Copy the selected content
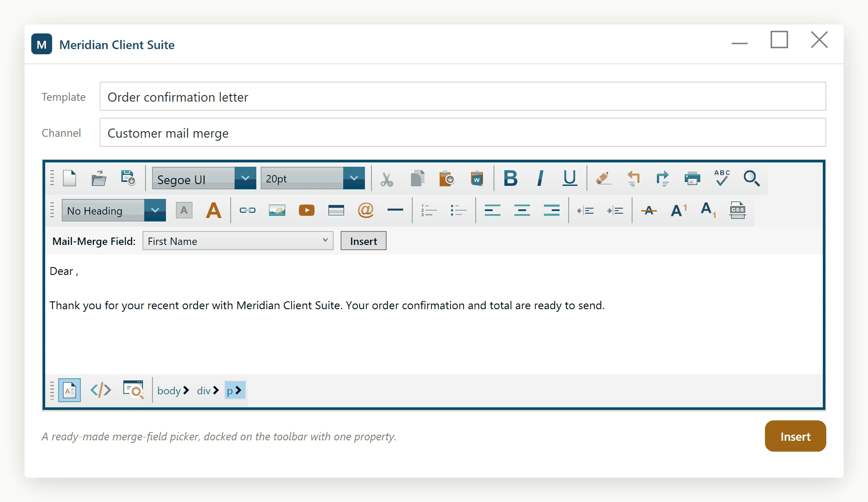 (x=417, y=178)
